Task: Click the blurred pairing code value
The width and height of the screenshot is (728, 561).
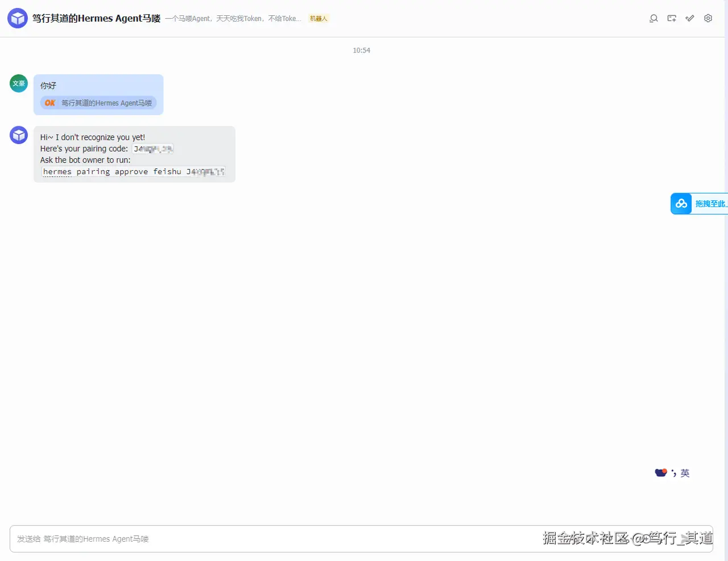Action: click(x=153, y=149)
